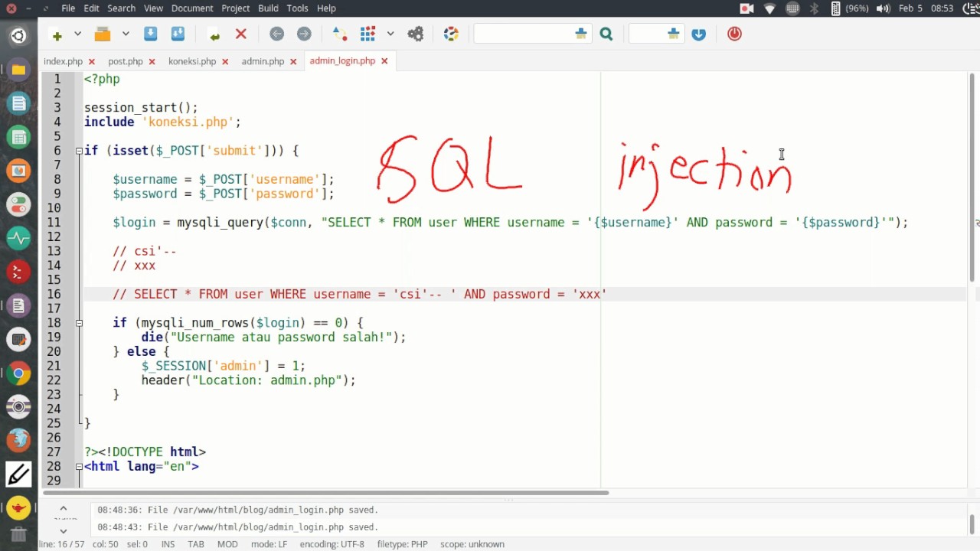Open the Tools menu

click(297, 8)
